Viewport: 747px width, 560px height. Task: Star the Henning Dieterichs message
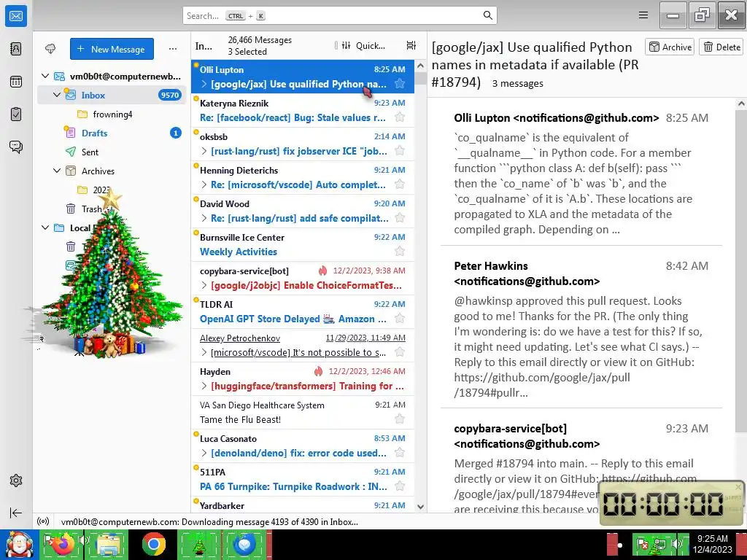(400, 184)
